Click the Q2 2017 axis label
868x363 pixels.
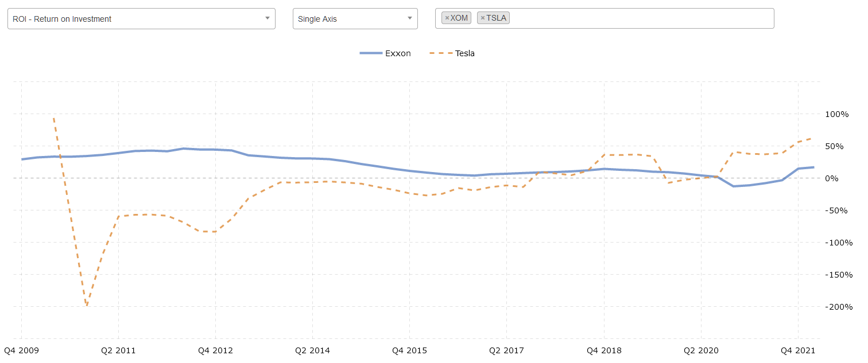pyautogui.click(x=506, y=350)
